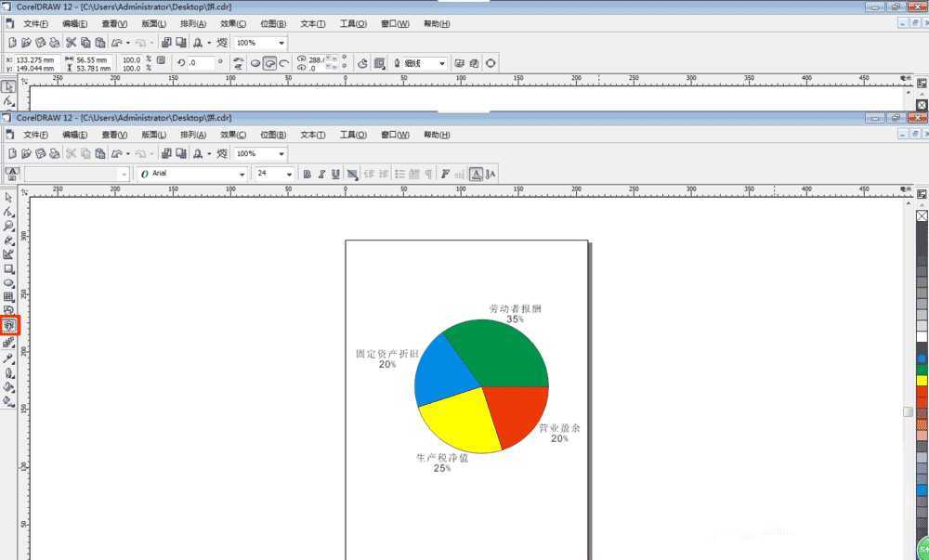Click the Copy button on the toolbar
Image resolution: width=929 pixels, height=560 pixels.
point(84,153)
